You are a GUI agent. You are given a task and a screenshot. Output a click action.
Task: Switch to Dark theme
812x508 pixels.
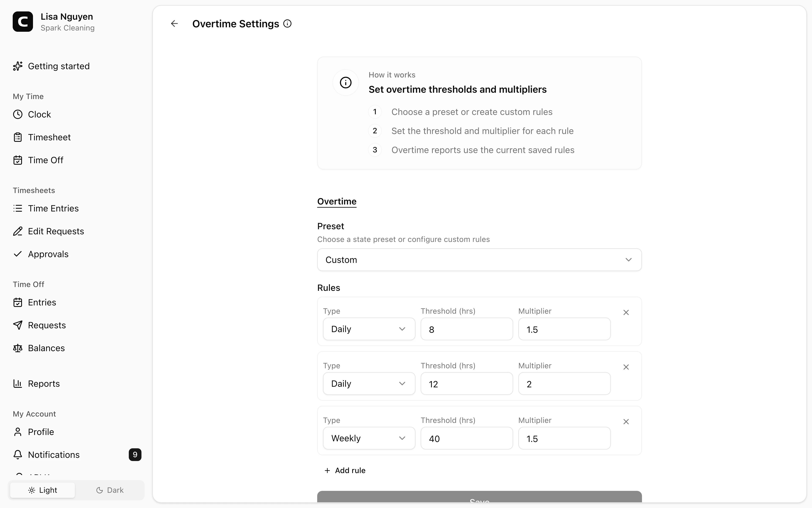coord(110,490)
